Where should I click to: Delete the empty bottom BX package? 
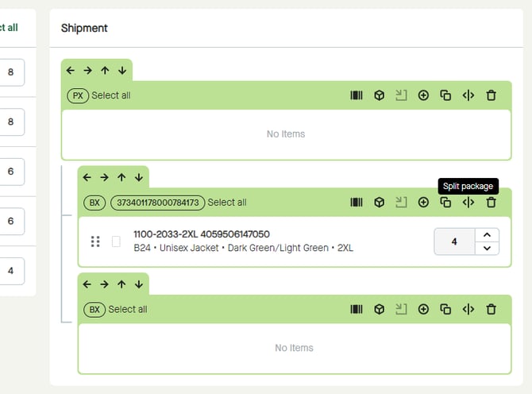pyautogui.click(x=491, y=309)
